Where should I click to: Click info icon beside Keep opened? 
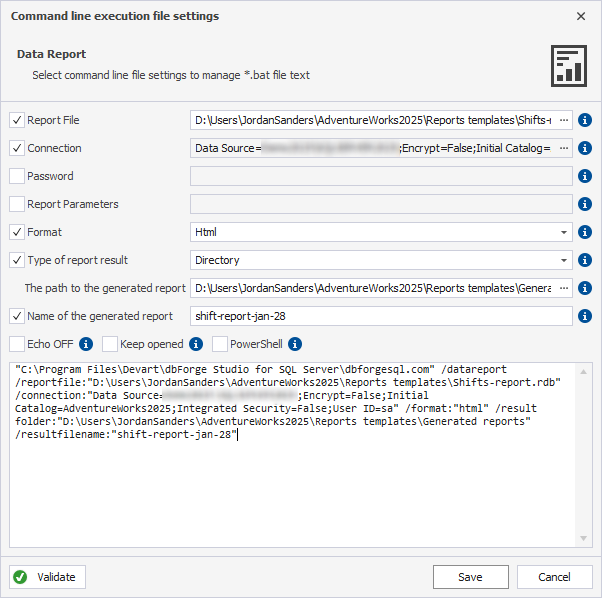[196, 344]
